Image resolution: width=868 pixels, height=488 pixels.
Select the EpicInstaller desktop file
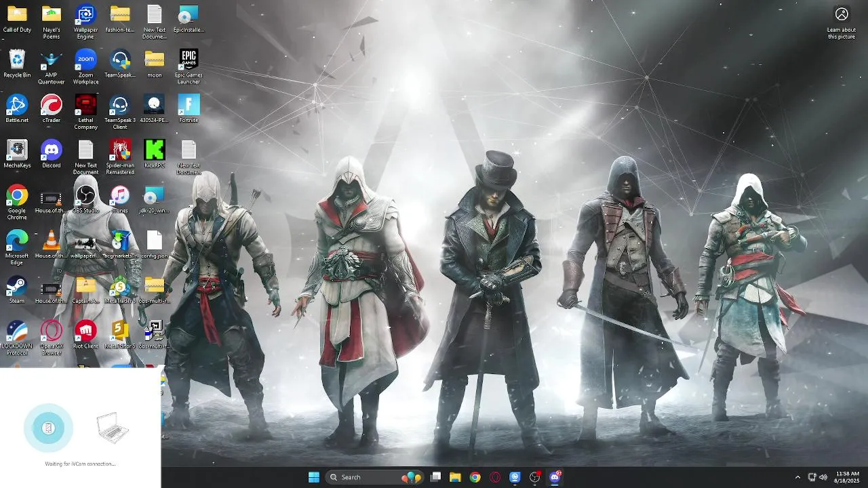pos(189,19)
